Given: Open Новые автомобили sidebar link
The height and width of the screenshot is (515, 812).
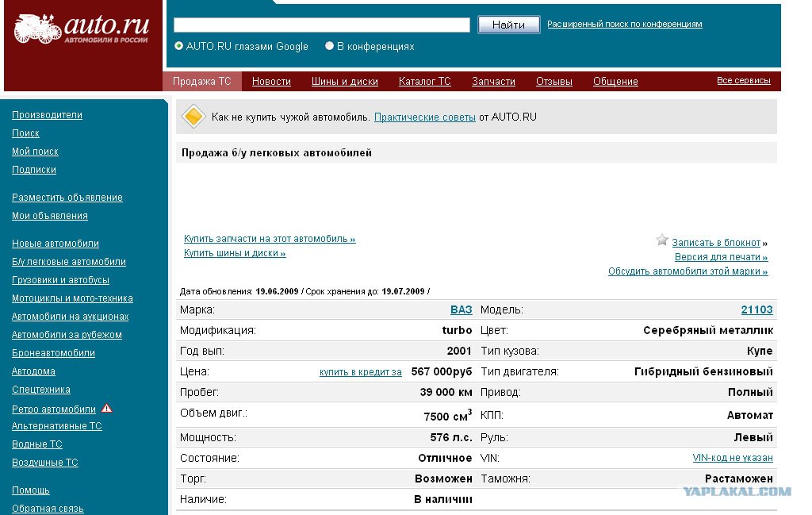Looking at the screenshot, I should [56, 243].
